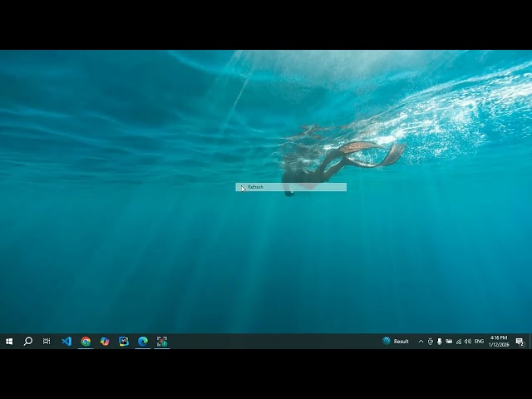This screenshot has height=399, width=532.
Task: Open the Meet Now tray icon
Action: click(431, 342)
